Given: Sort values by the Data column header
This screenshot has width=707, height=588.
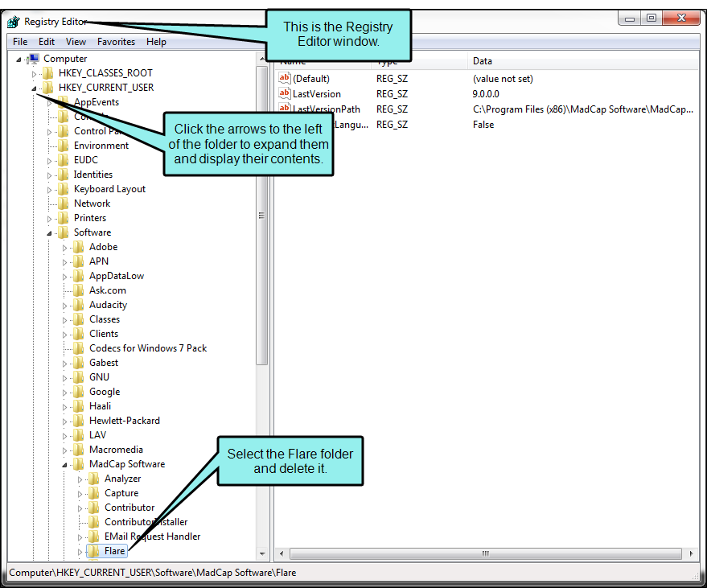Looking at the screenshot, I should (x=483, y=61).
